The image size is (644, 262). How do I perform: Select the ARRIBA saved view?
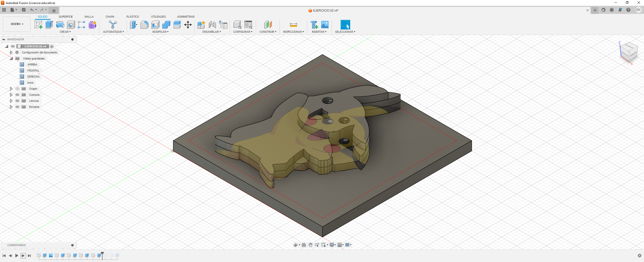32,64
